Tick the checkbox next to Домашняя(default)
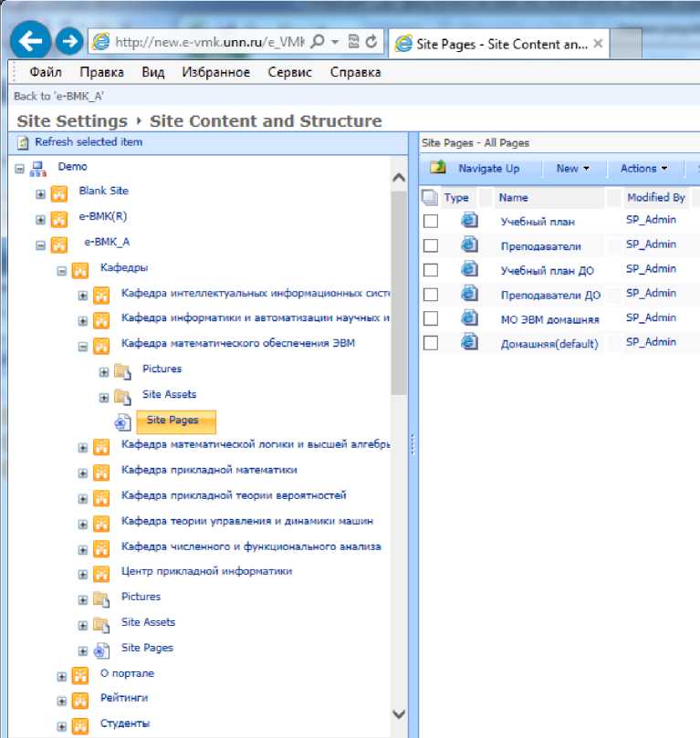 (x=431, y=343)
